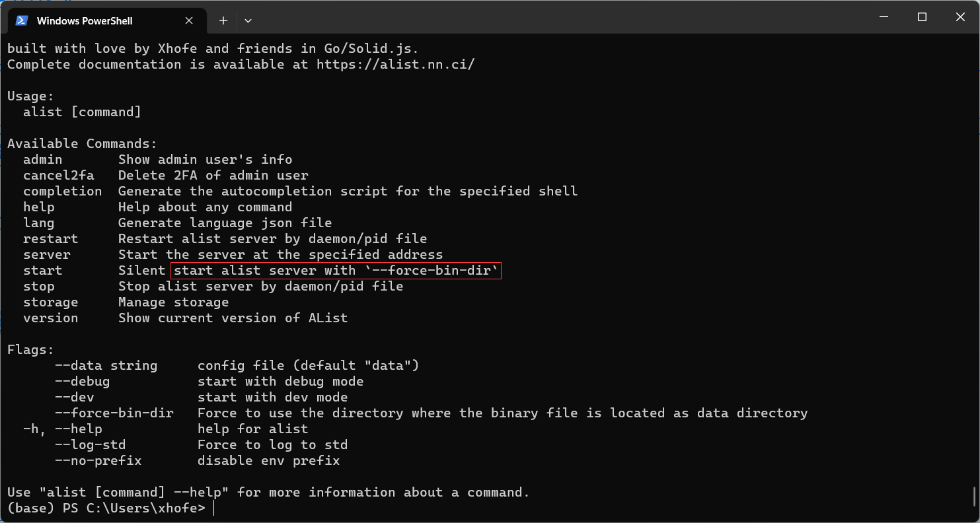Image resolution: width=980 pixels, height=523 pixels.
Task: Click the 'completion' command text
Action: click(63, 191)
